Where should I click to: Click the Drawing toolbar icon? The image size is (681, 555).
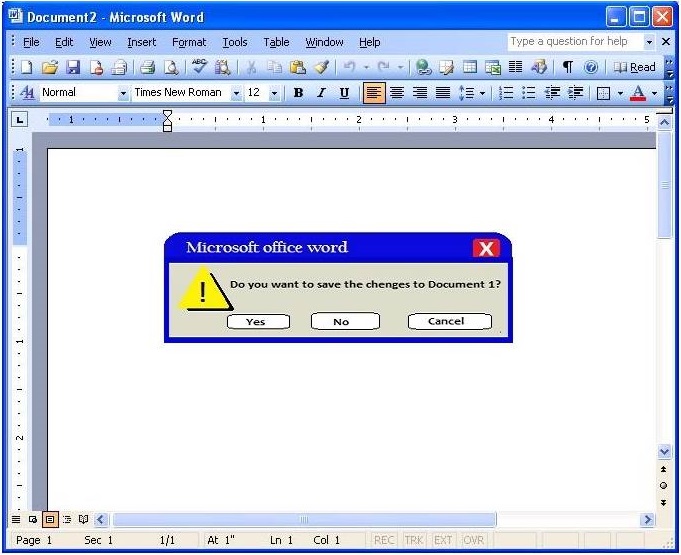pos(539,67)
